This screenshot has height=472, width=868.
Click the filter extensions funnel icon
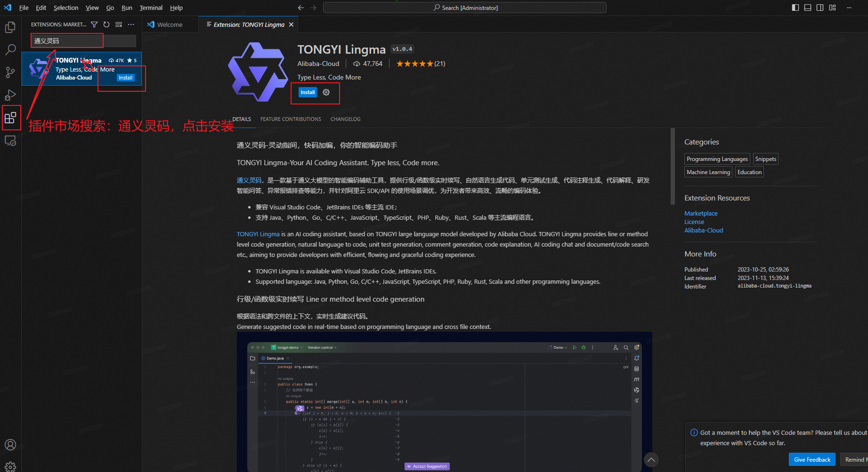tap(94, 24)
